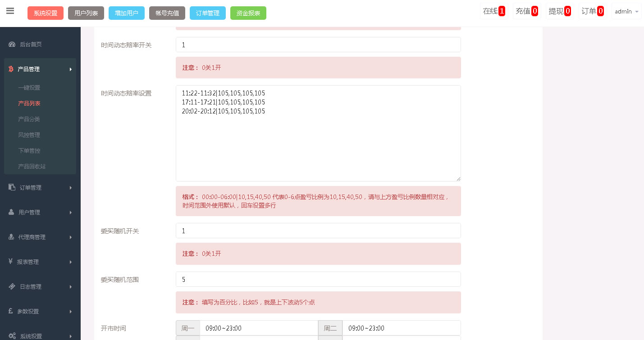Expand the 用户管理 arrow

71,213
